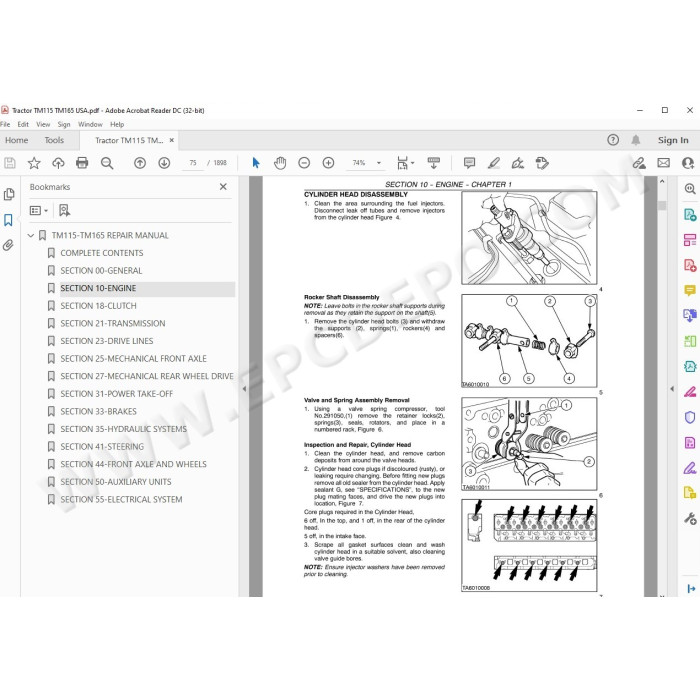The image size is (700, 700).
Task: Close the Tractor TM115 document tab
Action: tap(171, 140)
